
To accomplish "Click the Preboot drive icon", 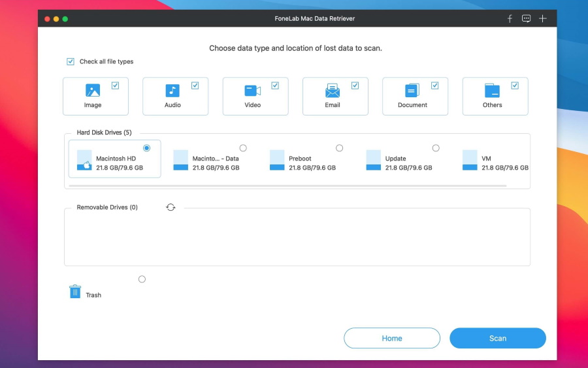I will click(x=277, y=160).
